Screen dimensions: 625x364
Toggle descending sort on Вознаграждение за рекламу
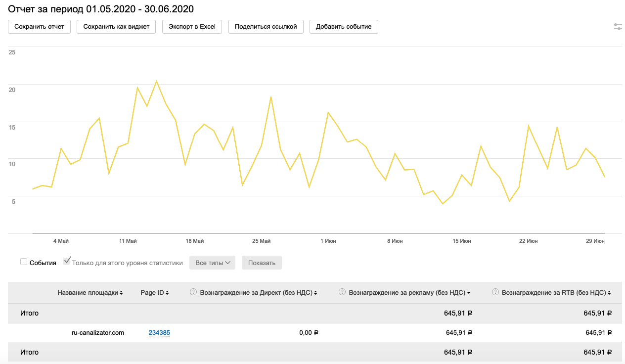(468, 293)
